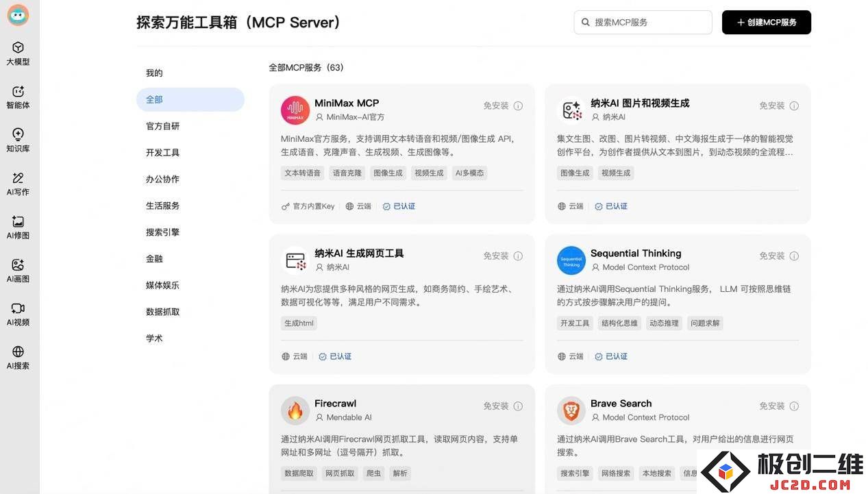Click the 文本转语音 tag

tap(303, 173)
